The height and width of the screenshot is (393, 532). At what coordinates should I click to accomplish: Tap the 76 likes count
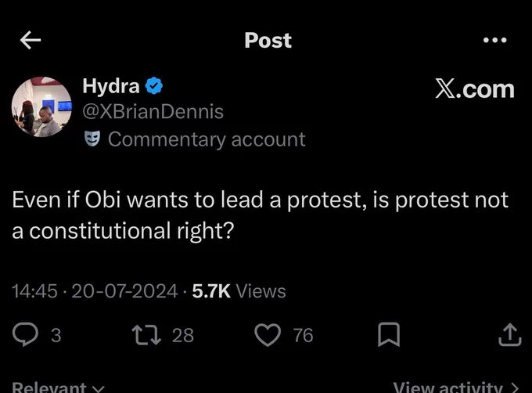(303, 335)
